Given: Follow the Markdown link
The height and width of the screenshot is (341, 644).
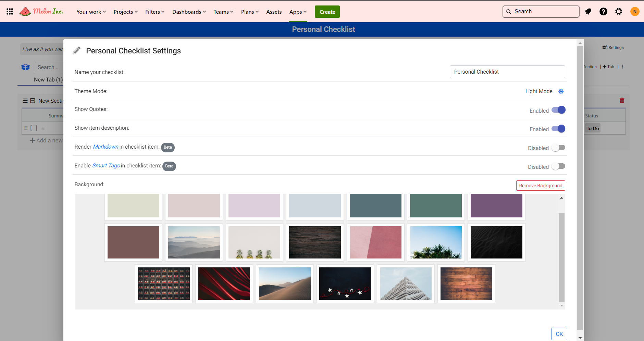Looking at the screenshot, I should pyautogui.click(x=106, y=147).
